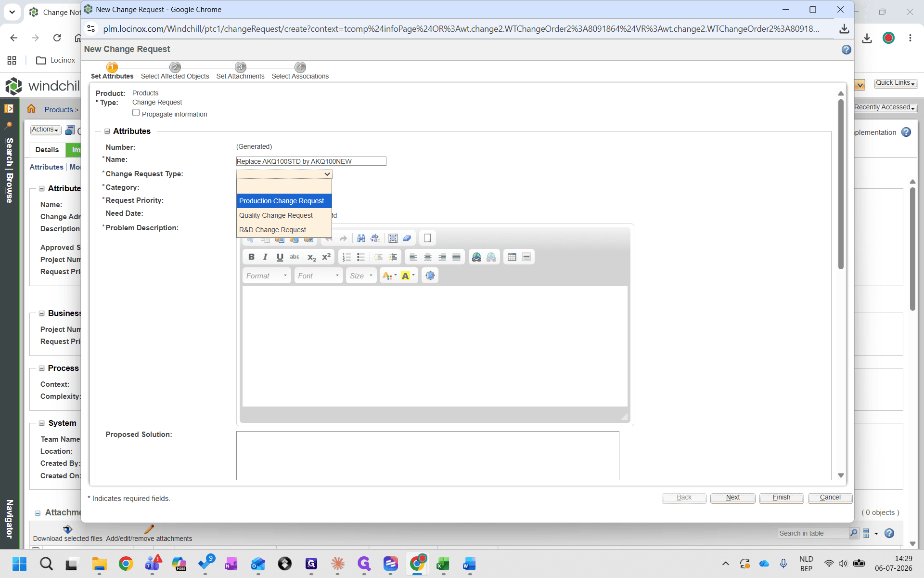This screenshot has width=924, height=578.
Task: Justify the text block
Action: coord(456,257)
